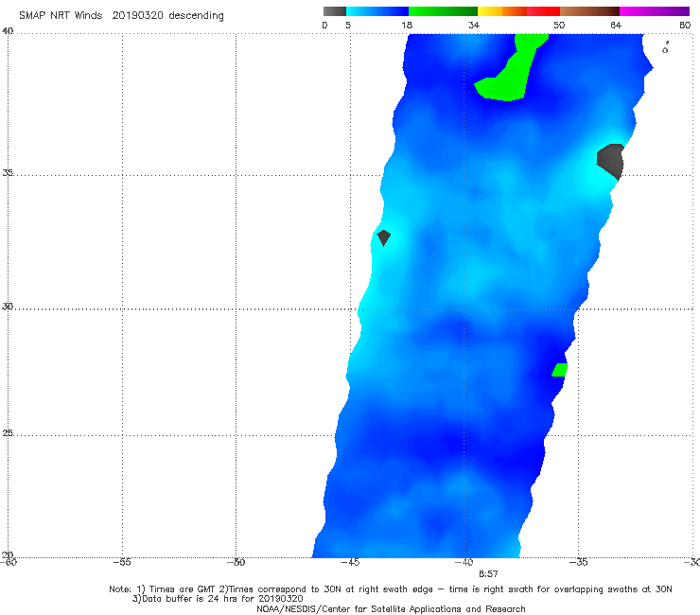
Task: Click the latitude label '40'
Action: click(x=8, y=30)
